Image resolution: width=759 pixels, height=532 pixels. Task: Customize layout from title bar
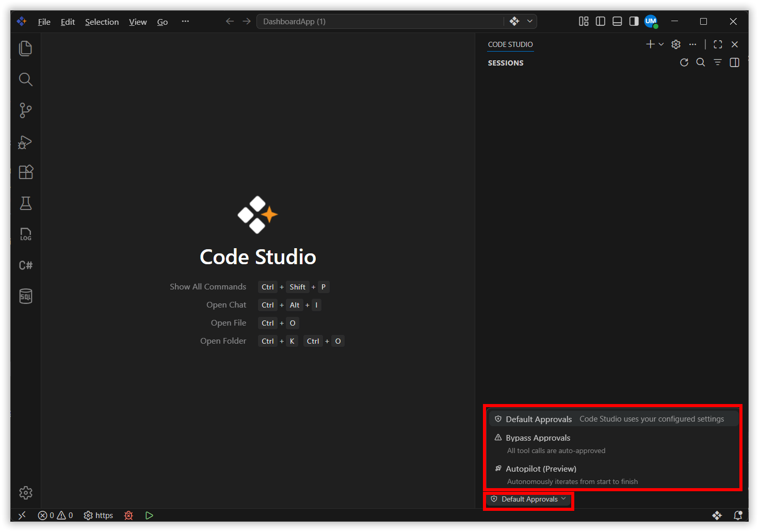pos(584,21)
